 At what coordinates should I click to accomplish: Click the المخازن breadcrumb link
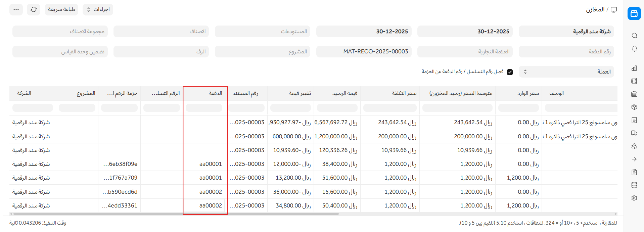(595, 9)
